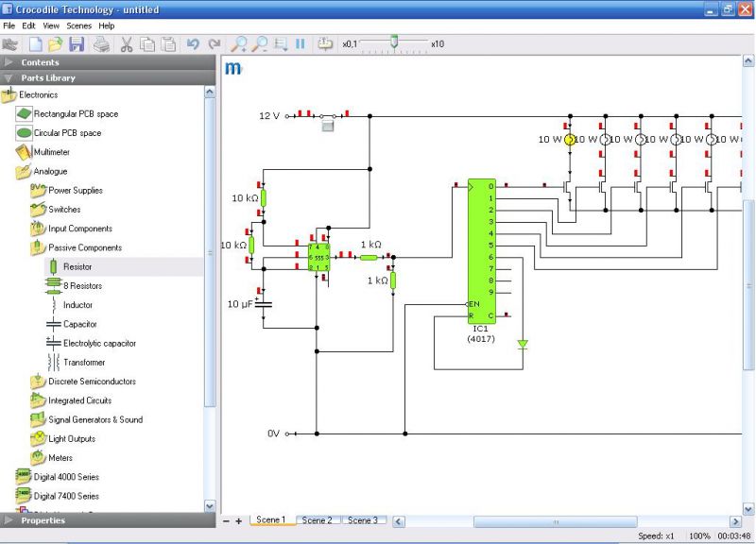Screen dimensions: 756x544
Task: Open the Switches folder
Action: coord(56,209)
